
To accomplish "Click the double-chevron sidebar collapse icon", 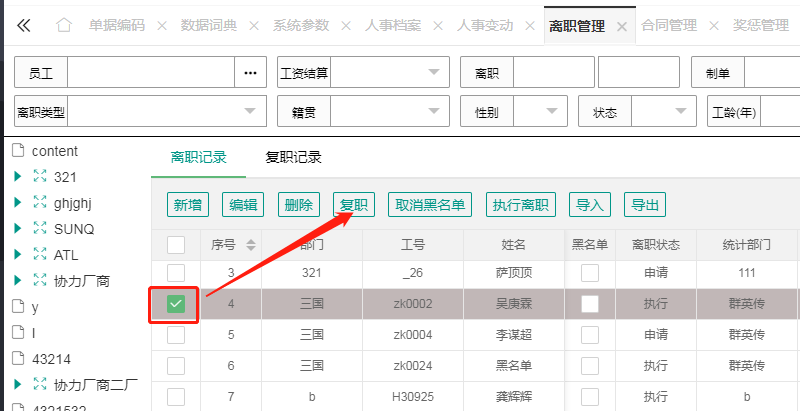I will coord(23,25).
